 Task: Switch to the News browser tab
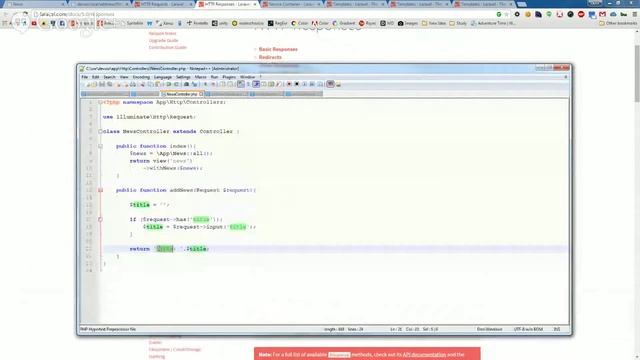[35, 4]
